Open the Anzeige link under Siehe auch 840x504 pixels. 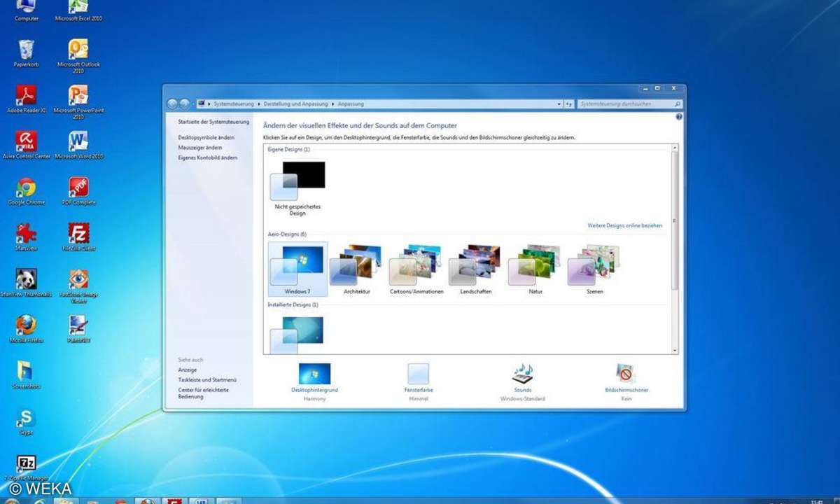188,370
